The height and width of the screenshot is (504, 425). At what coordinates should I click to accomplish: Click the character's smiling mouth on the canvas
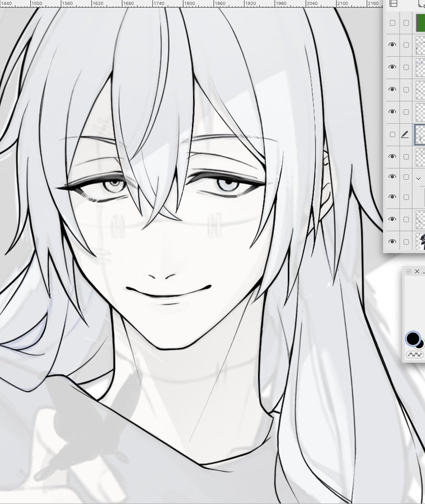[168, 292]
